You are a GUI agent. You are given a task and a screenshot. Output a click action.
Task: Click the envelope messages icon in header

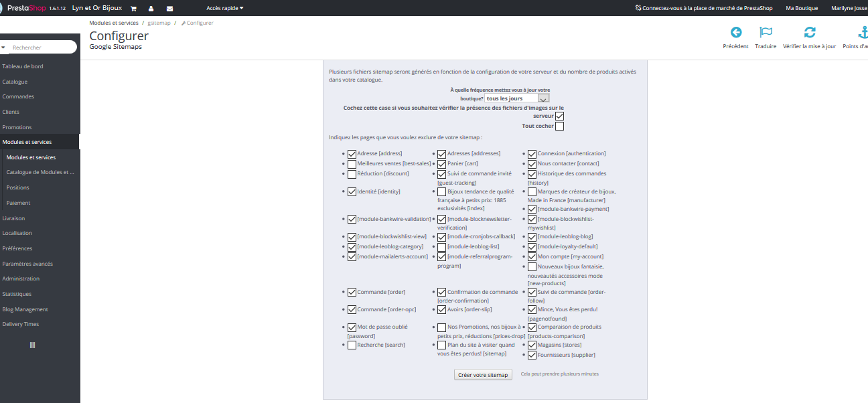pyautogui.click(x=169, y=8)
